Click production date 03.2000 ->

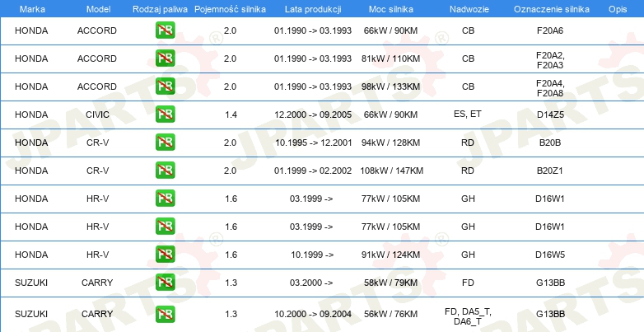pos(311,283)
